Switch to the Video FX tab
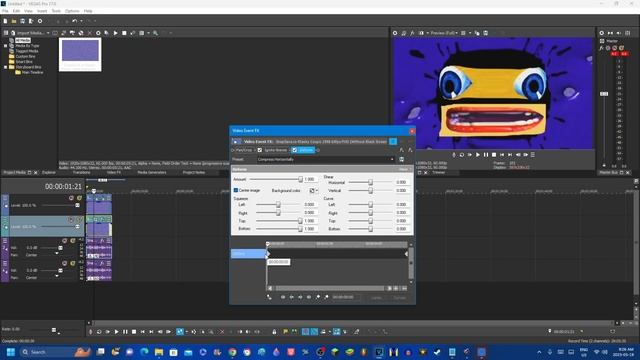This screenshot has width=640, height=360. 114,173
